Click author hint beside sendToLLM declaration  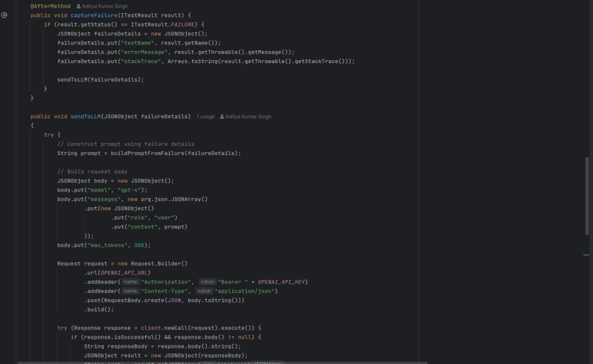(246, 116)
